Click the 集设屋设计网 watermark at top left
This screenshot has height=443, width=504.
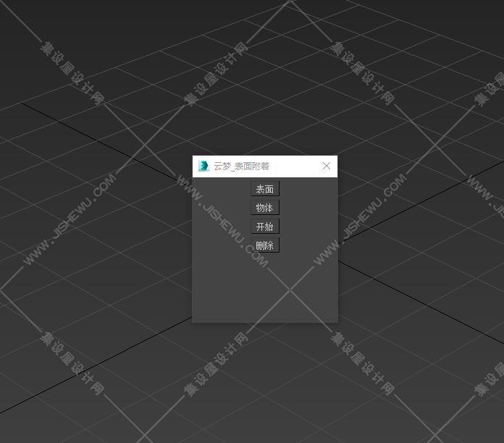pyautogui.click(x=72, y=73)
